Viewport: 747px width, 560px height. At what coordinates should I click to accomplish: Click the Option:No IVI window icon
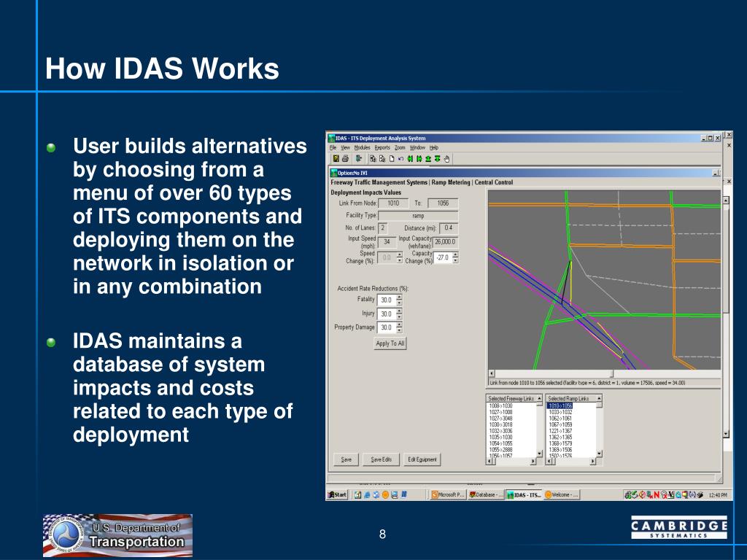[x=334, y=173]
